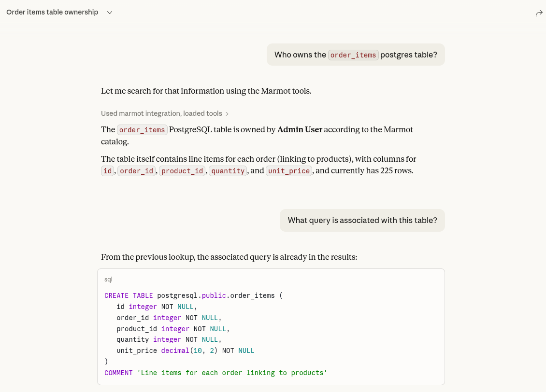
Task: Click the chevron after loaded tools text
Action: click(227, 113)
